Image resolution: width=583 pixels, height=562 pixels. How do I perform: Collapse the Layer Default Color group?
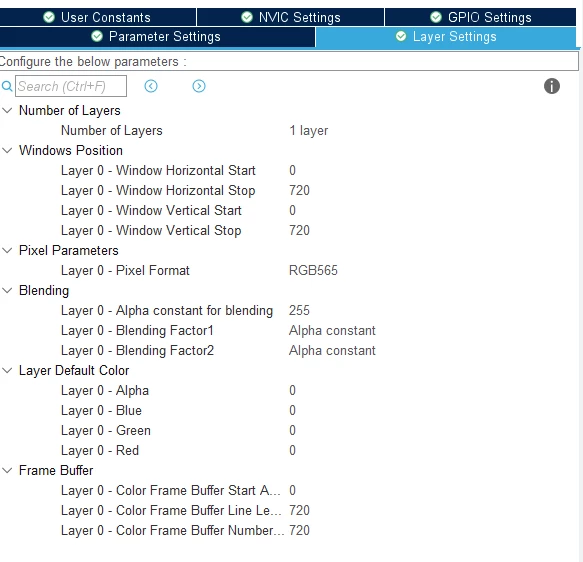(7, 370)
